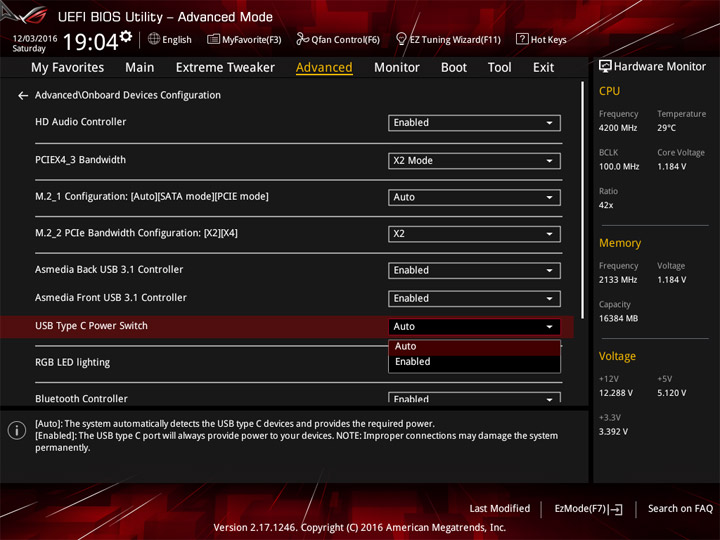Screen dimensions: 720x540
Task: Click the clock settings gear icon
Action: click(126, 36)
